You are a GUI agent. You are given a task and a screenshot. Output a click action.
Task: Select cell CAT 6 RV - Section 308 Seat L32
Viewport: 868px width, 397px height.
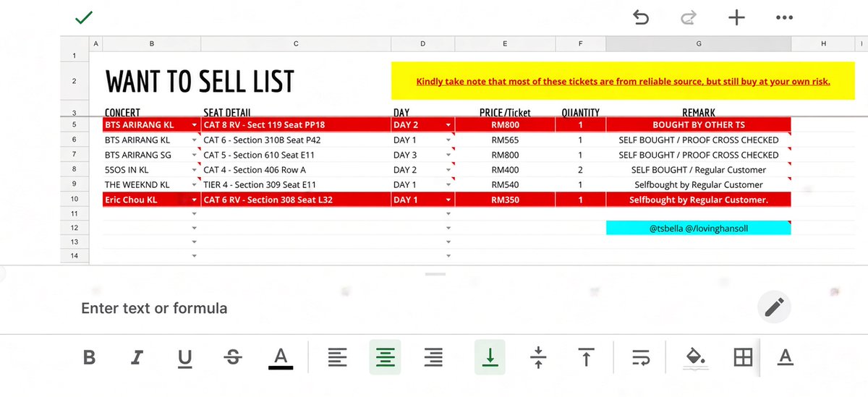[296, 200]
